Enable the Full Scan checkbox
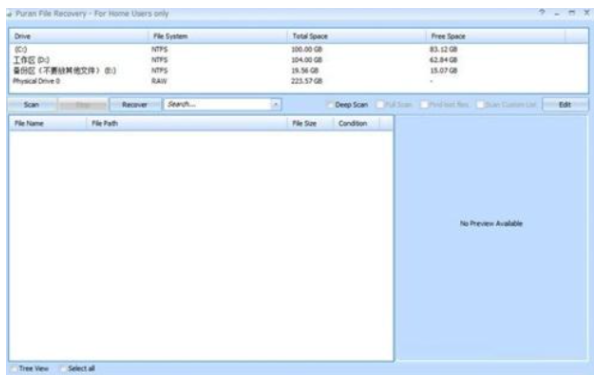 [x=380, y=105]
